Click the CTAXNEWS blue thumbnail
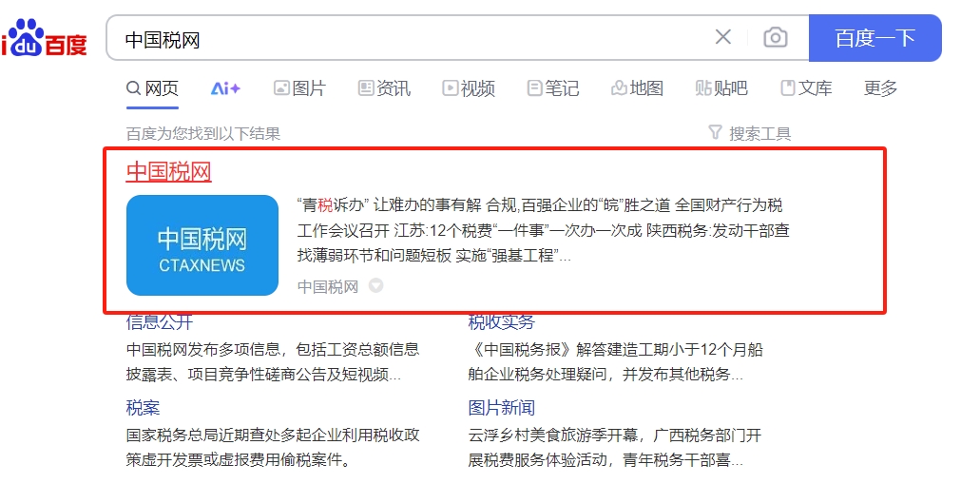Image resolution: width=980 pixels, height=484 pixels. (202, 245)
